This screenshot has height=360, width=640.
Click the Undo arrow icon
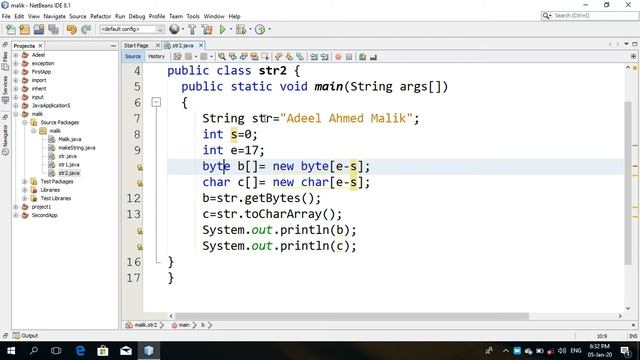coord(71,29)
